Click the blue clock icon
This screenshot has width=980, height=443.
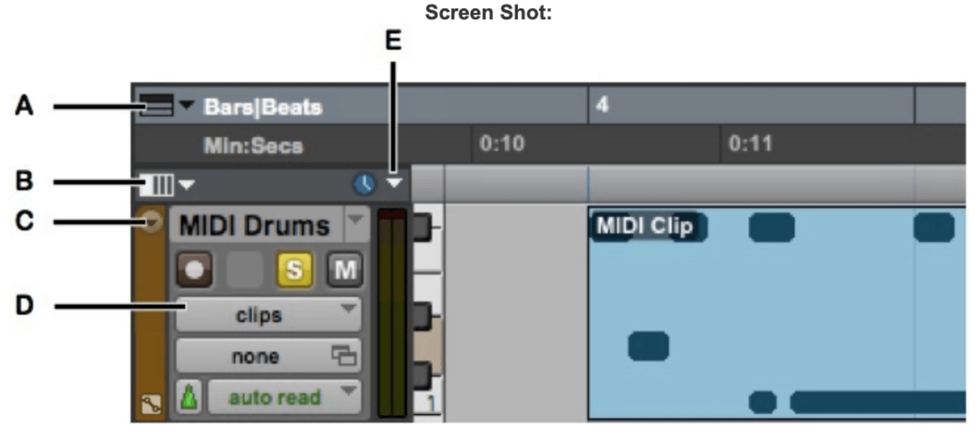coord(365,185)
